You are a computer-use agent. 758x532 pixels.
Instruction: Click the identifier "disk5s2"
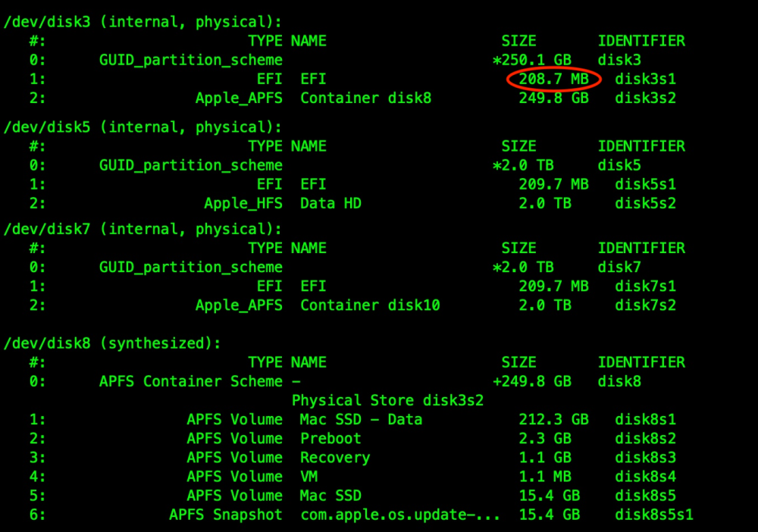point(645,203)
